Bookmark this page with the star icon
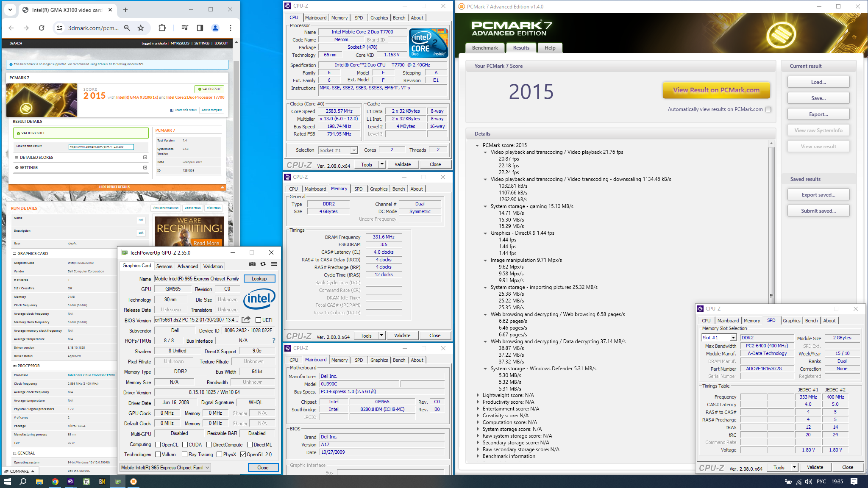 [x=141, y=28]
